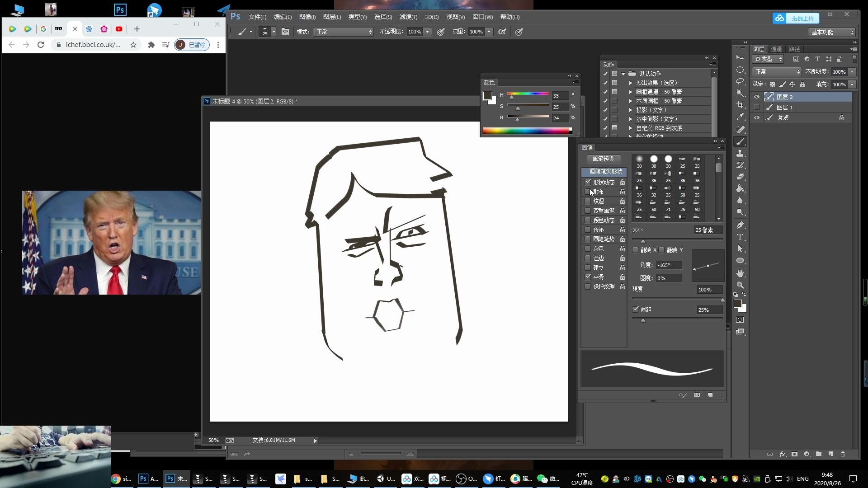Reload the page in Chrome window
868x488 pixels.
coord(41,45)
